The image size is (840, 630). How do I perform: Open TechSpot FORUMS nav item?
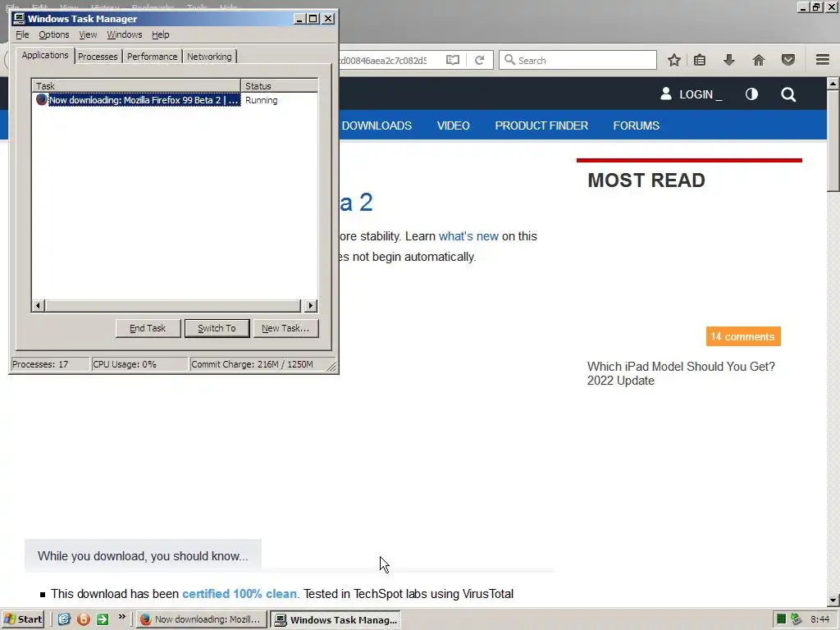(637, 126)
